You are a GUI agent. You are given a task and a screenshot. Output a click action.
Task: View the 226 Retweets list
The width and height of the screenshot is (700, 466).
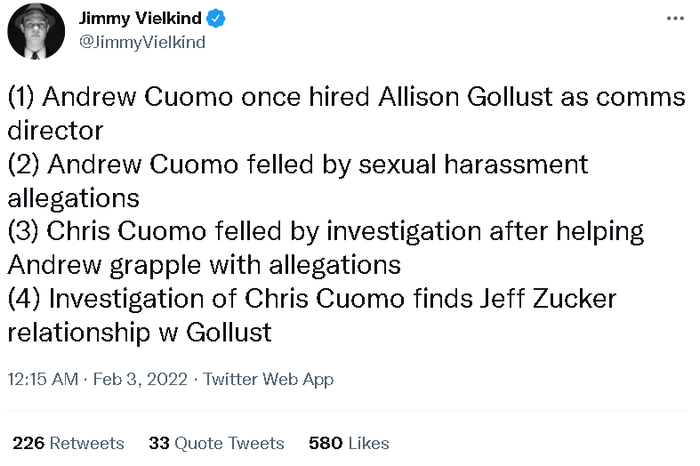(68, 443)
